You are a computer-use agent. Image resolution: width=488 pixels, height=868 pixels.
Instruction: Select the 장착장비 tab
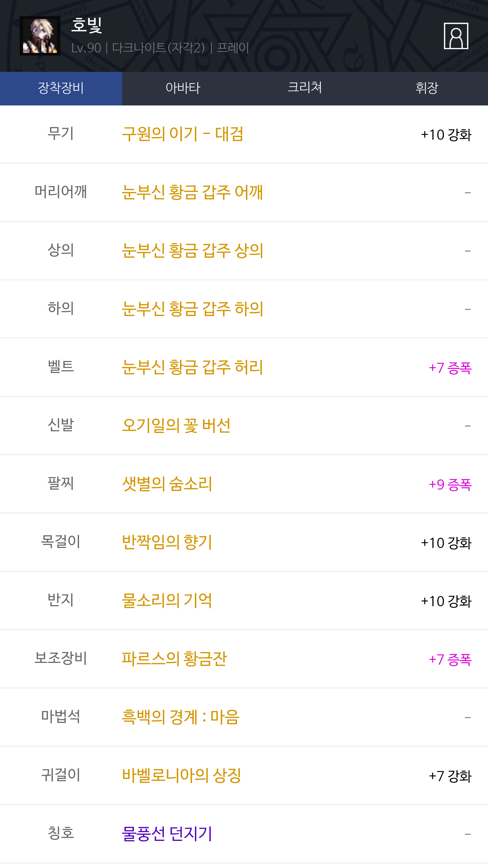click(x=61, y=88)
